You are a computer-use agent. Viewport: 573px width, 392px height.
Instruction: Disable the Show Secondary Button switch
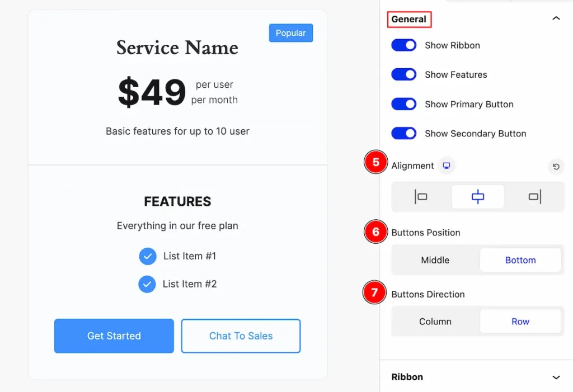click(404, 133)
